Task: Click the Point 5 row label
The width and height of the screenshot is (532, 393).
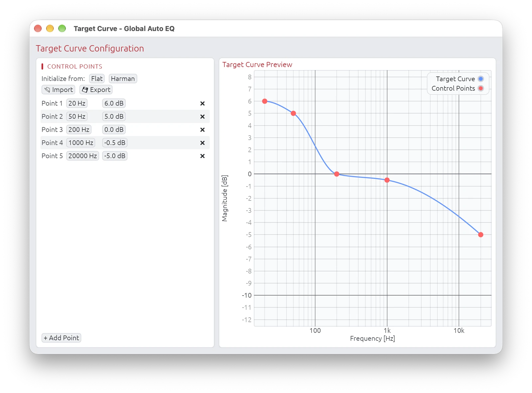Action: [52, 156]
